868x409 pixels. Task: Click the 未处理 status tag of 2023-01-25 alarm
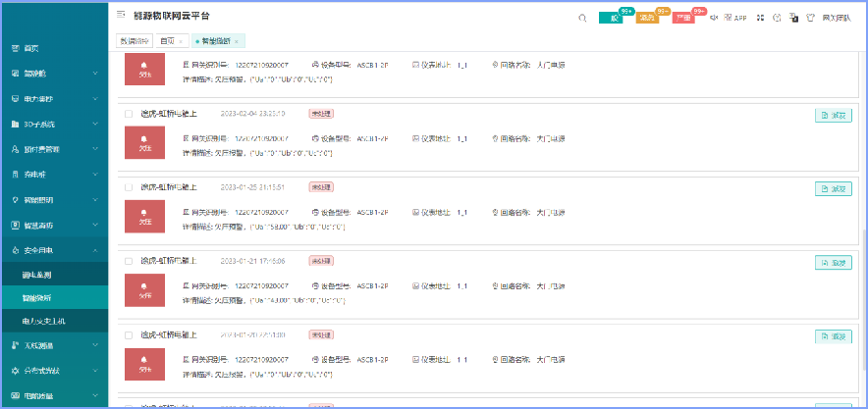[x=321, y=187]
